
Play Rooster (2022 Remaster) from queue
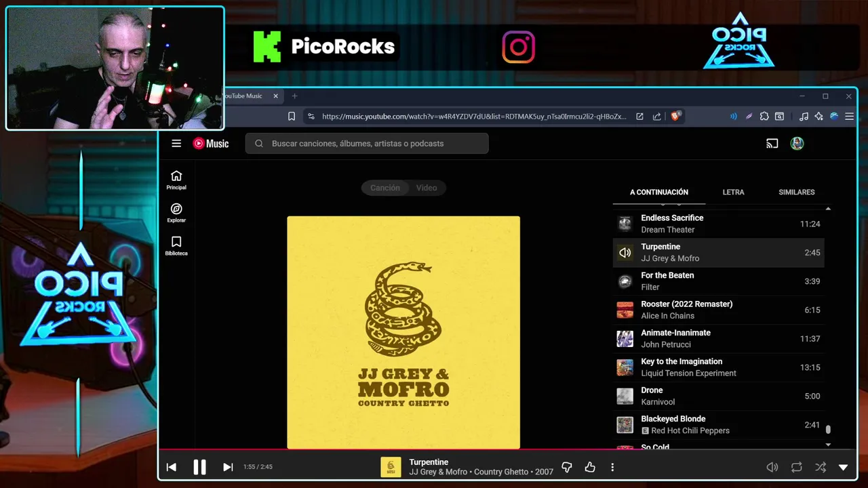point(718,310)
